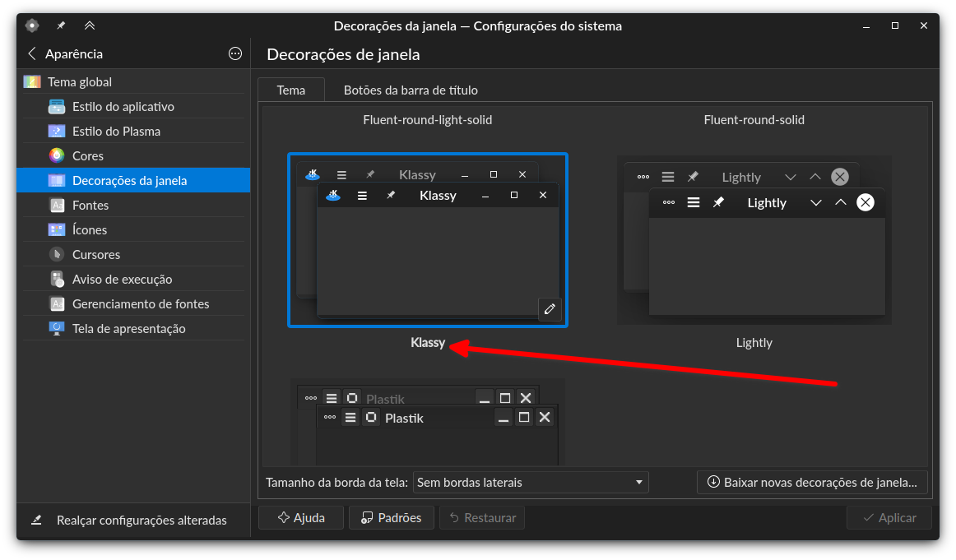Pin window using titlebar pin icon
Viewport: 956px width, 560px height.
click(x=61, y=25)
